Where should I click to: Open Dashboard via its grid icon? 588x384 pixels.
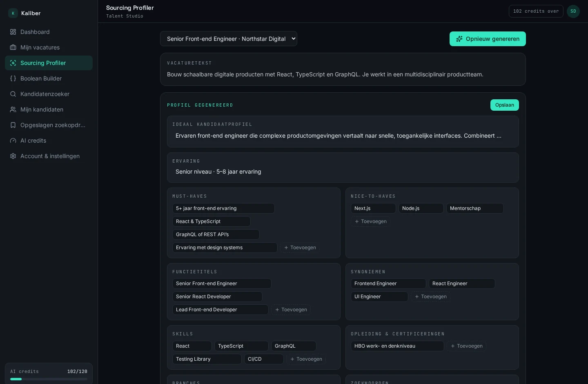[x=13, y=32]
